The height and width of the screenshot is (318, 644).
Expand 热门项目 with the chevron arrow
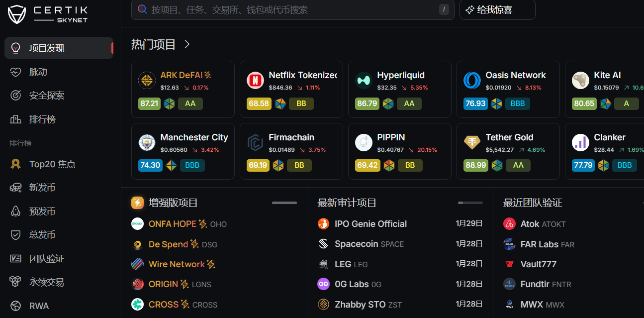pos(187,44)
